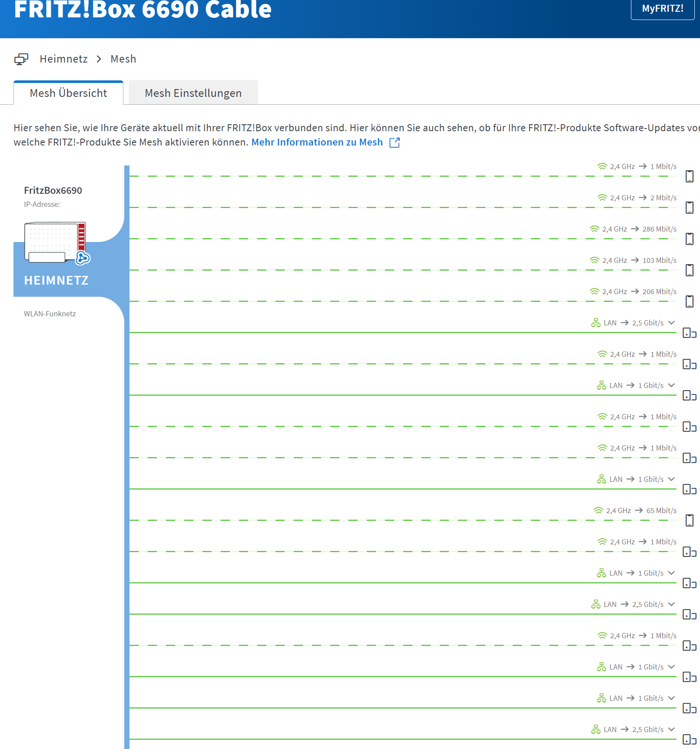Click the Wi-Fi icon in the 65 Mbit/s row
Screen dimensions: 700x749
(x=598, y=510)
